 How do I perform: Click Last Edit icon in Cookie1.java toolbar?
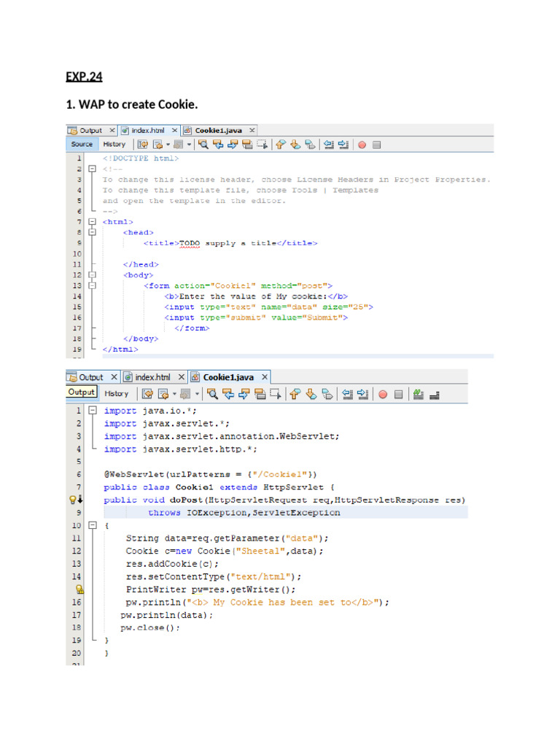tap(147, 394)
